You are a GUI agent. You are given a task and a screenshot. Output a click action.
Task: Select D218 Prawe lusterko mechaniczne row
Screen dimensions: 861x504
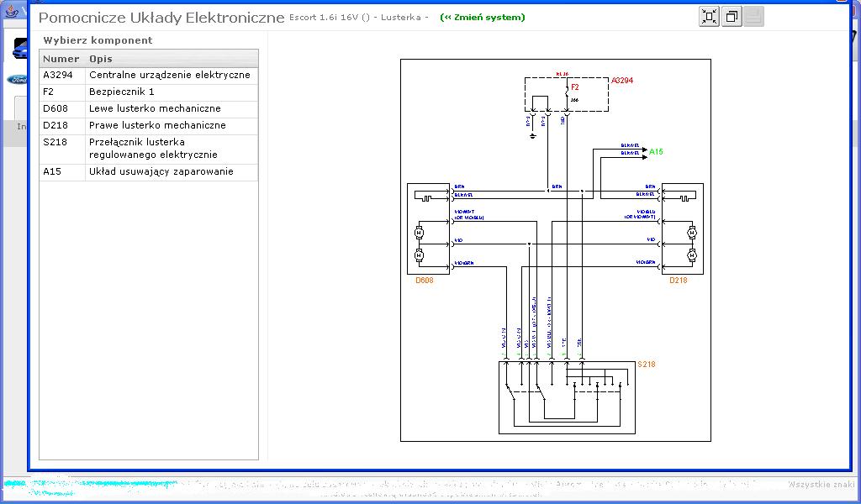point(149,125)
